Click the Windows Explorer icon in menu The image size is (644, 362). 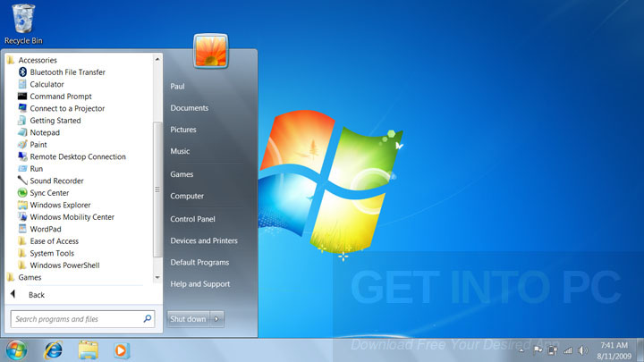22,205
